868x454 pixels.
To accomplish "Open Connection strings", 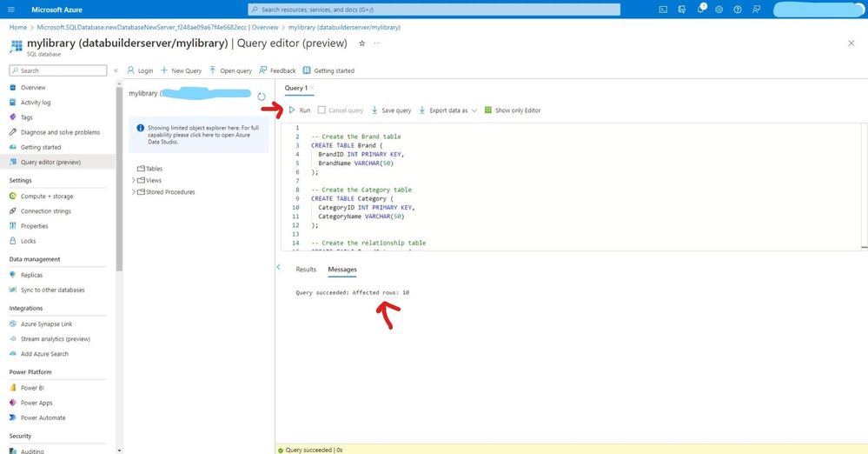I will pos(46,211).
